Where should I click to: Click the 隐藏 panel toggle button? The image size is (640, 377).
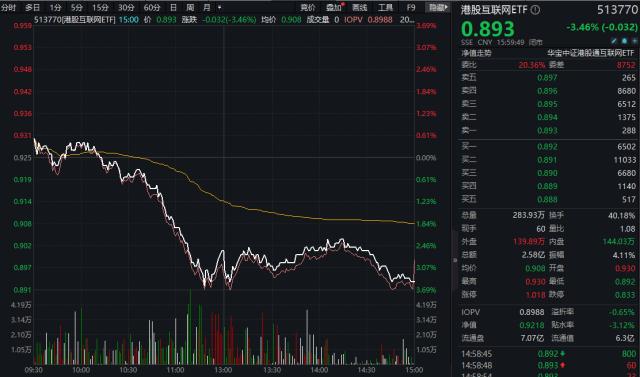tap(438, 7)
